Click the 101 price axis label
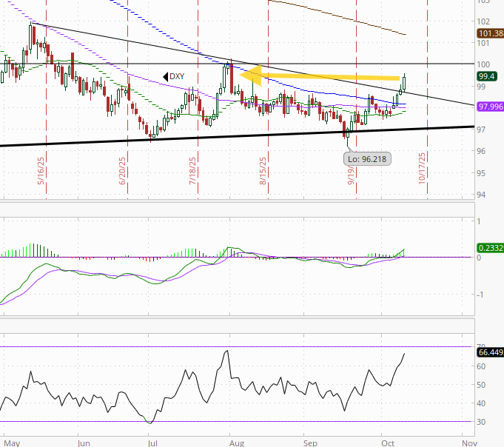 click(x=483, y=43)
